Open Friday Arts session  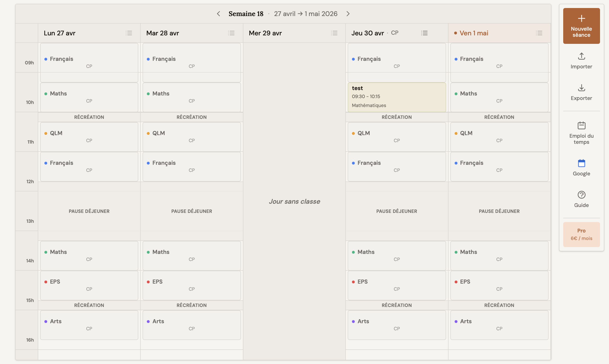(x=499, y=325)
